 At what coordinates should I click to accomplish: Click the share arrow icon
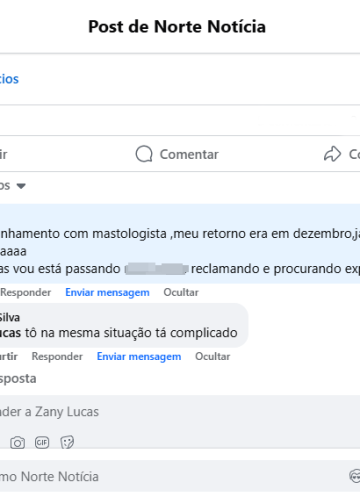(x=332, y=154)
